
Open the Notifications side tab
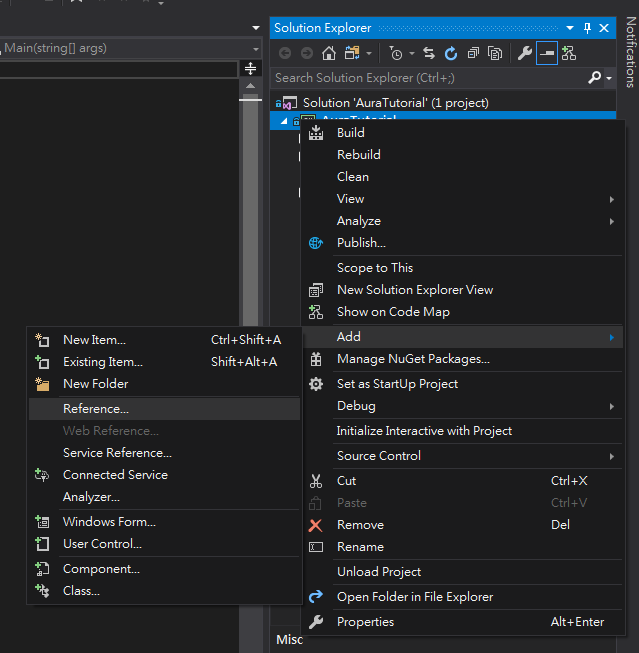[630, 50]
